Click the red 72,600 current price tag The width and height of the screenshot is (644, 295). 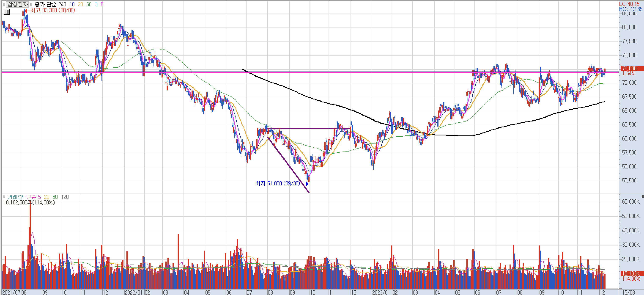click(629, 68)
